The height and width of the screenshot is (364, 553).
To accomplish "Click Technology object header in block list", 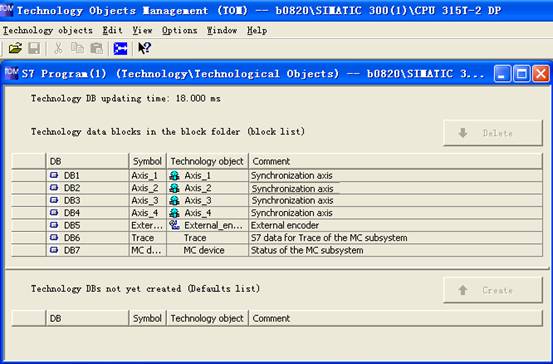I will point(207,161).
